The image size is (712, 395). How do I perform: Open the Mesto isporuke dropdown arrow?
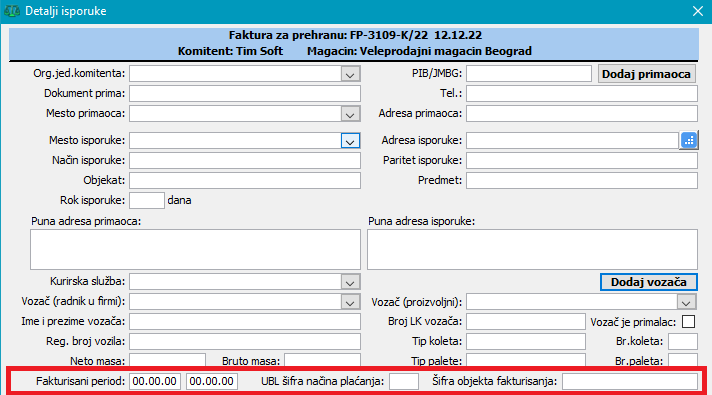point(350,141)
